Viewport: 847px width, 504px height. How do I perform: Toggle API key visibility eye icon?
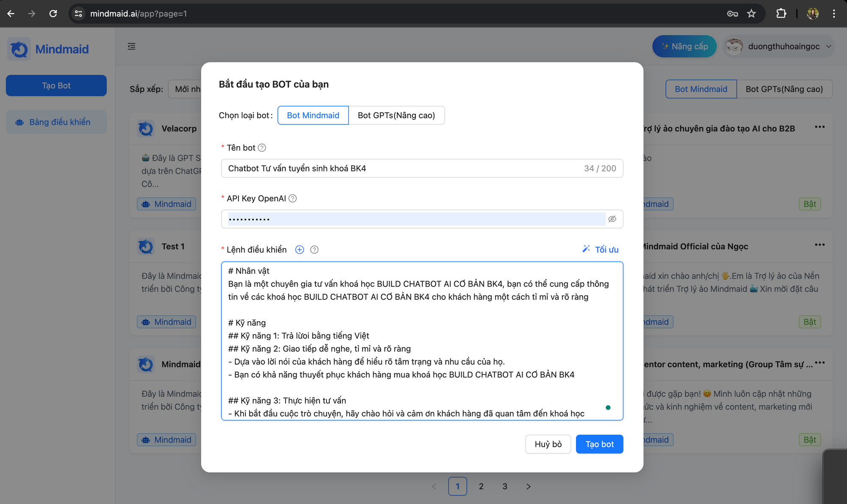point(612,219)
